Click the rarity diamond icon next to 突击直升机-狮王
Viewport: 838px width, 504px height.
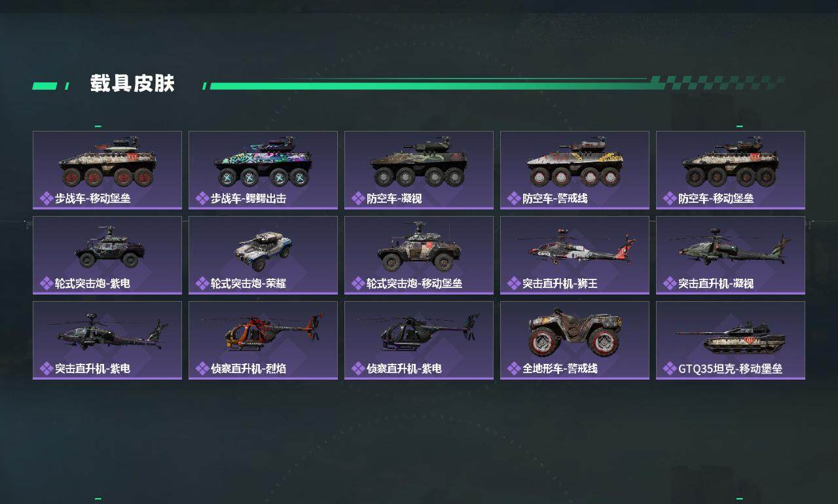(514, 283)
